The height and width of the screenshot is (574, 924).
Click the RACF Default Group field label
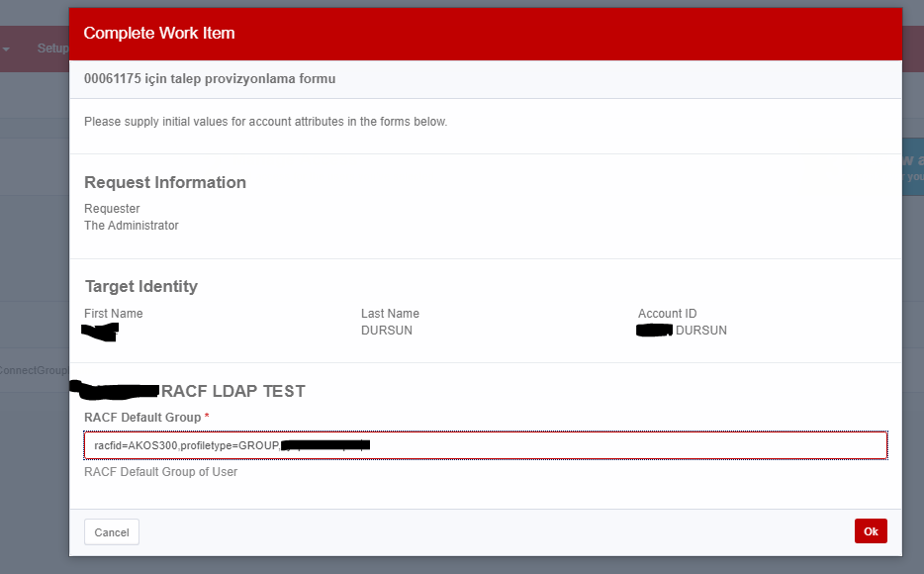(142, 417)
